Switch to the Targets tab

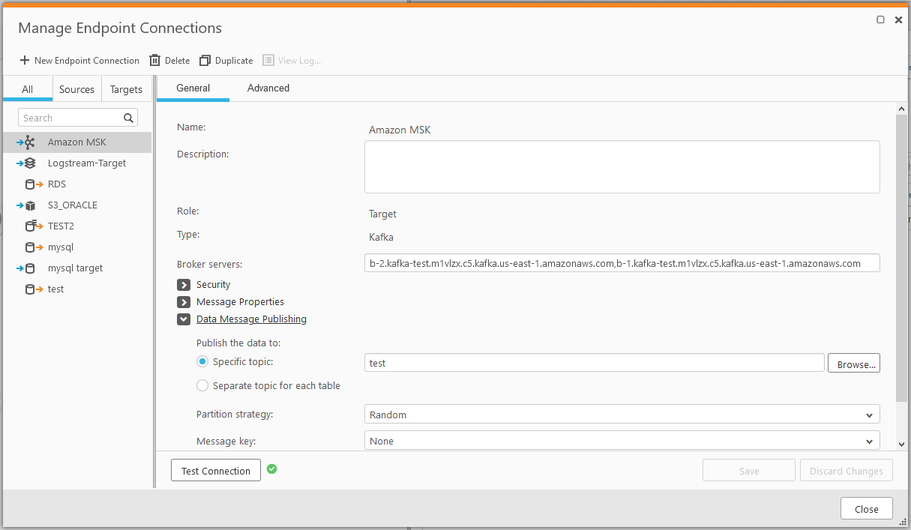pos(126,89)
